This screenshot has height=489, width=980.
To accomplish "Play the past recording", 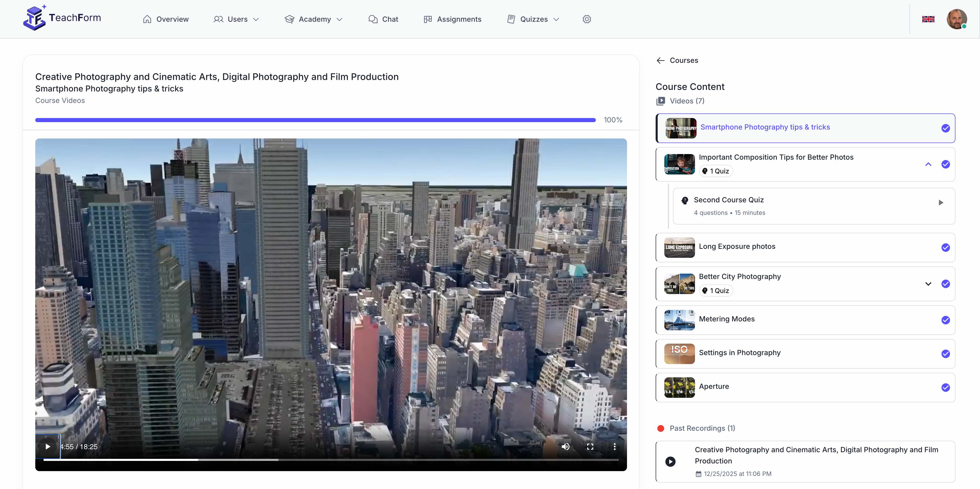I will 670,461.
